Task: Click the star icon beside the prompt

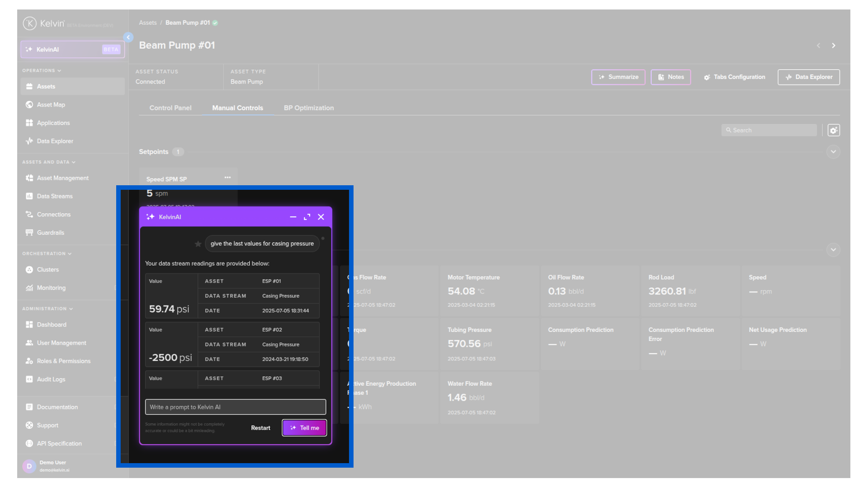Action: (198, 244)
